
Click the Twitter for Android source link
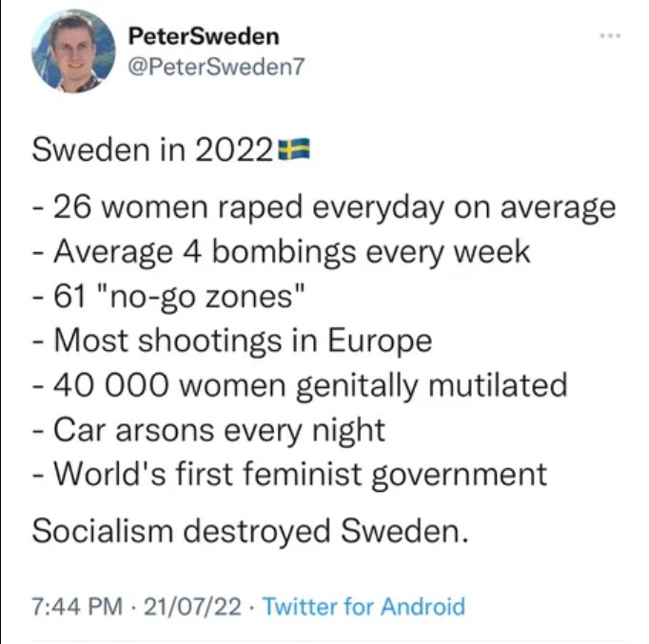pyautogui.click(x=364, y=606)
